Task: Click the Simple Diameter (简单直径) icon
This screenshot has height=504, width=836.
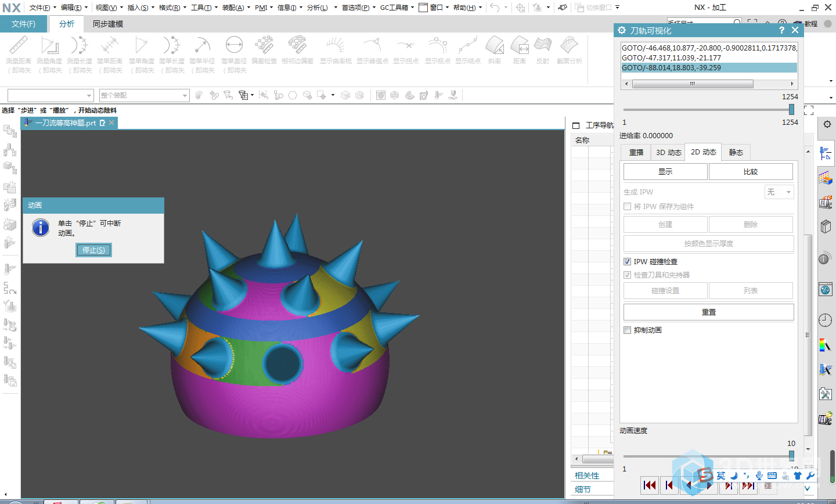Action: coord(234,45)
